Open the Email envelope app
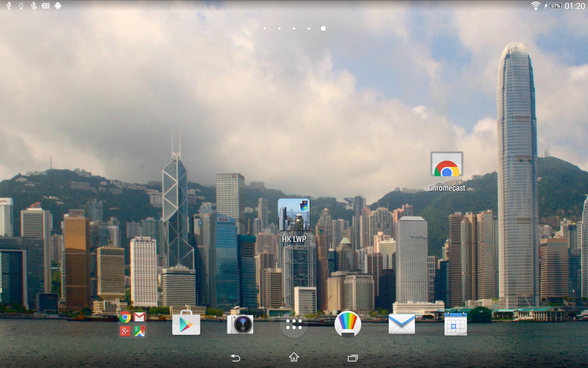 (x=402, y=324)
